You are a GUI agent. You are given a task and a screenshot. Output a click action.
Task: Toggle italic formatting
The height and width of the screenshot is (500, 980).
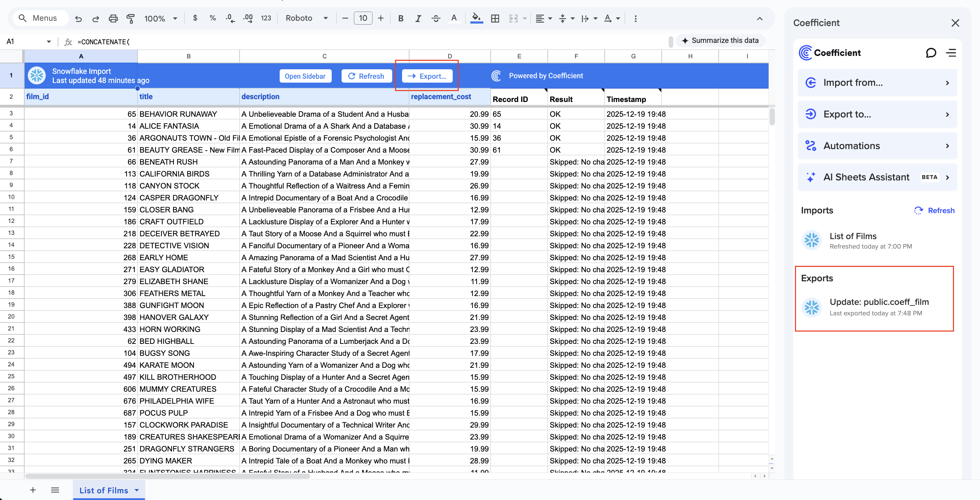point(418,18)
